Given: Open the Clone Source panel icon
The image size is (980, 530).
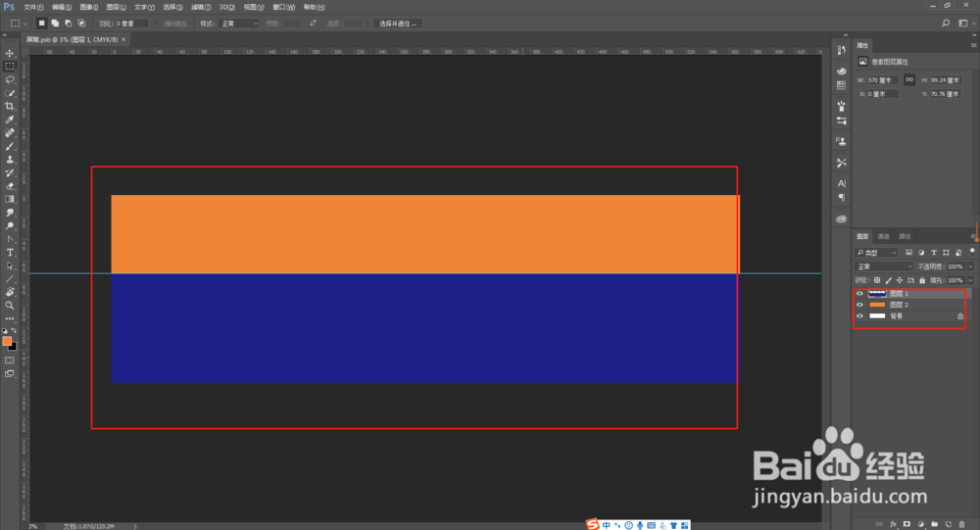Looking at the screenshot, I should pyautogui.click(x=841, y=141).
